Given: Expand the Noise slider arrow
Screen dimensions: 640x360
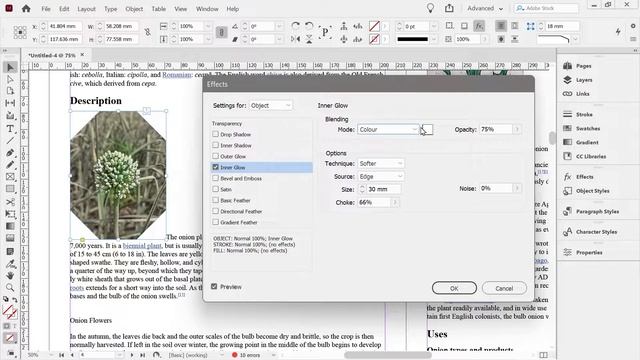Looking at the screenshot, I should tap(517, 188).
